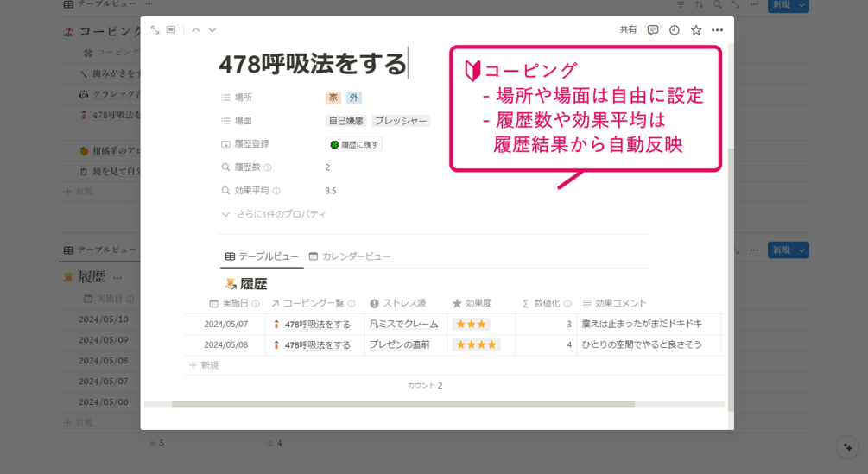Click the 効果平均 value 3.5
This screenshot has width=868, height=474.
[x=331, y=191]
